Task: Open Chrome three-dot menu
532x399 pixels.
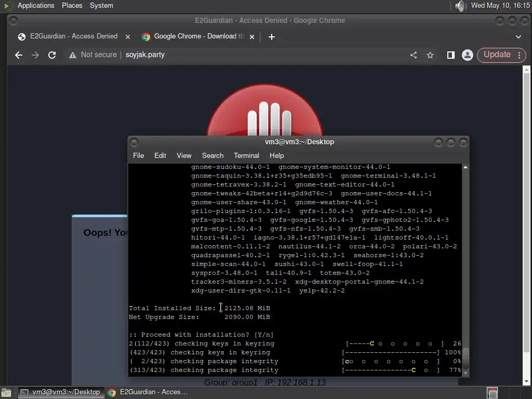Action: [x=519, y=55]
